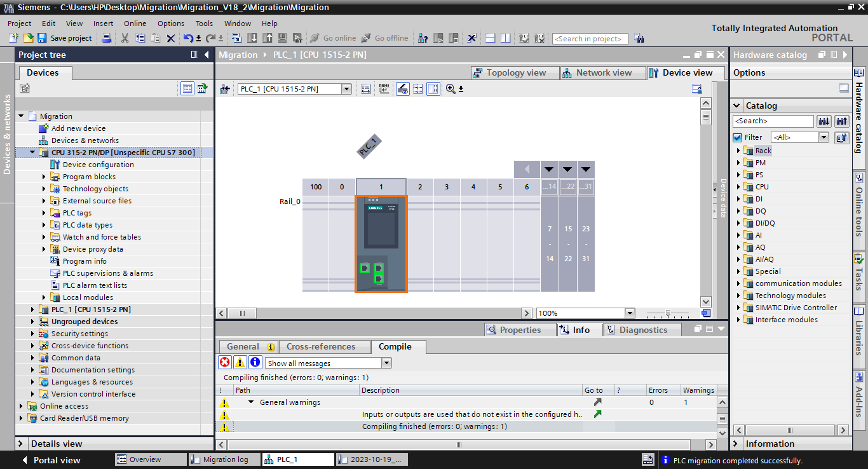Toggle the Filter checkbox in Hardware catalog
868x469 pixels.
point(738,137)
